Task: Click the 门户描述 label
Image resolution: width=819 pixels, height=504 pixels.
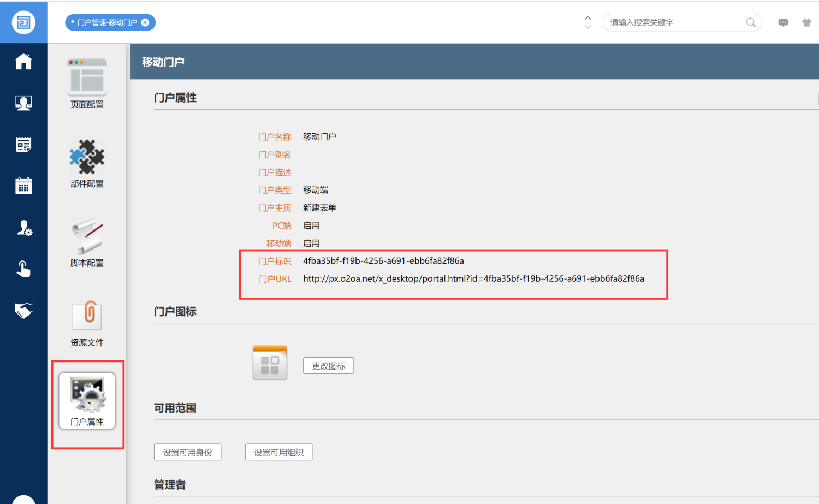Action: pos(275,172)
